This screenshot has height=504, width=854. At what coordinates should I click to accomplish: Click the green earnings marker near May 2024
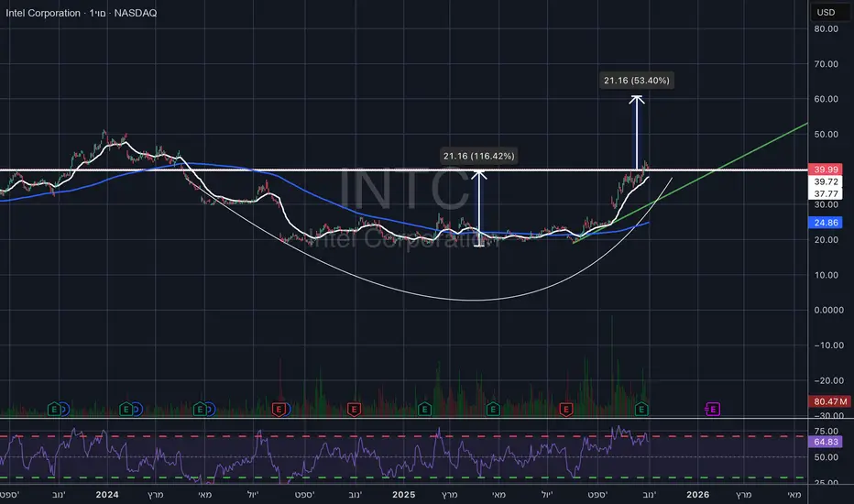pos(200,409)
